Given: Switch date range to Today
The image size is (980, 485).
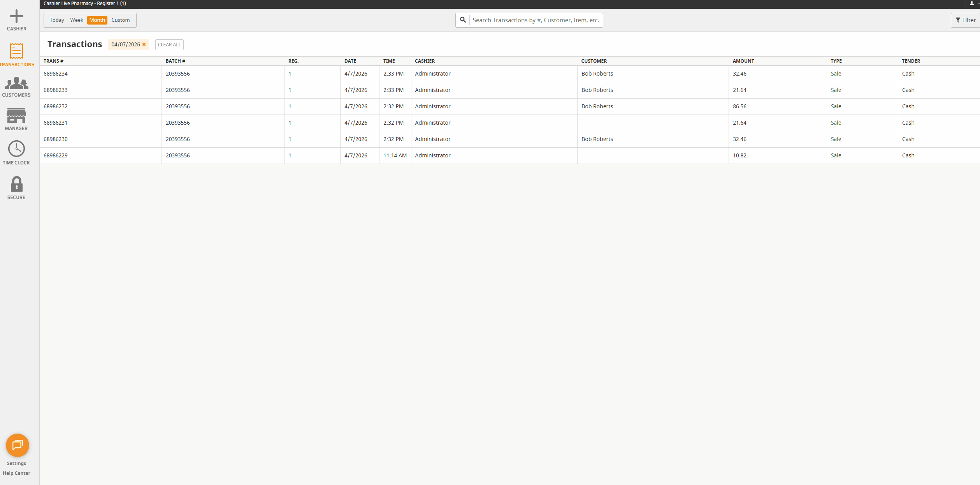Looking at the screenshot, I should pos(57,20).
